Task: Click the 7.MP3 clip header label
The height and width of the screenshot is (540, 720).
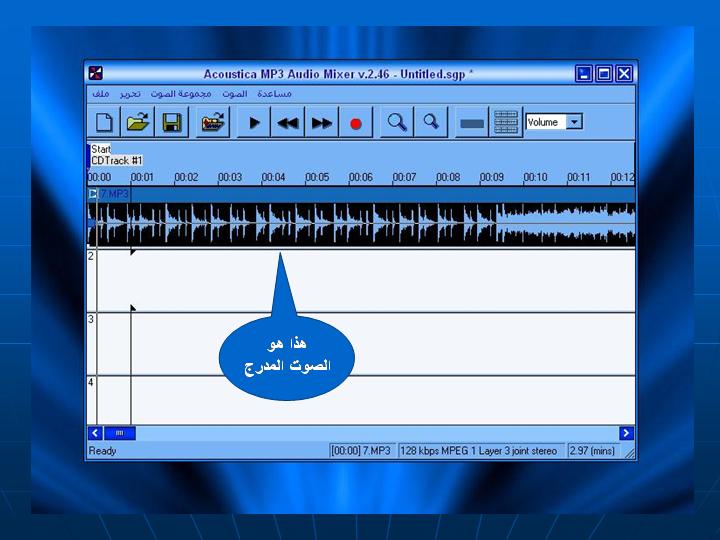Action: pos(114,194)
